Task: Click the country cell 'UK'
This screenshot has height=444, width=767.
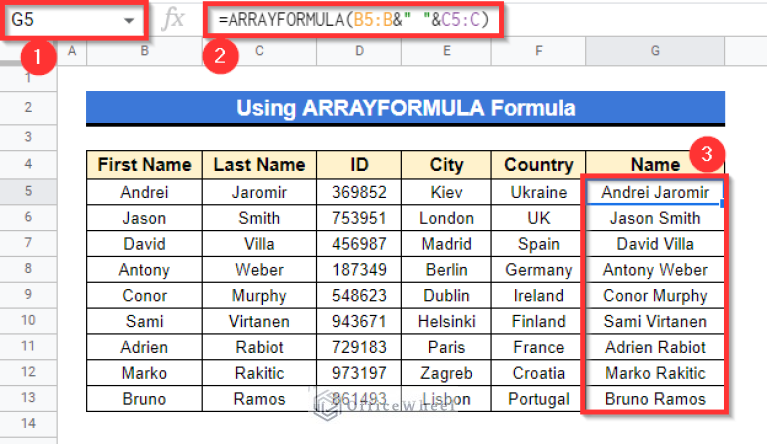Action: 538,218
